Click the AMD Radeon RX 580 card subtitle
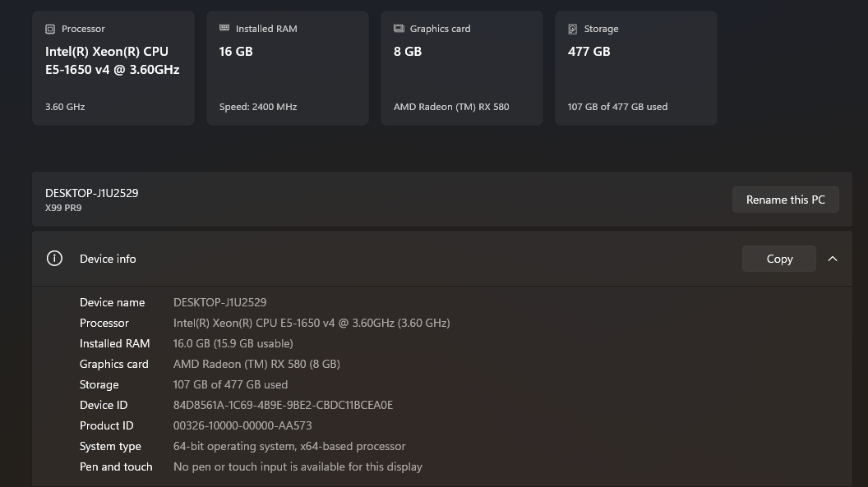The width and height of the screenshot is (868, 487). tap(451, 107)
